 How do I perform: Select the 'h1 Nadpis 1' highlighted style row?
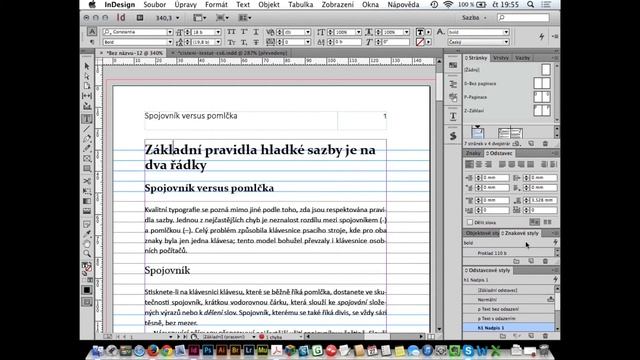point(509,328)
